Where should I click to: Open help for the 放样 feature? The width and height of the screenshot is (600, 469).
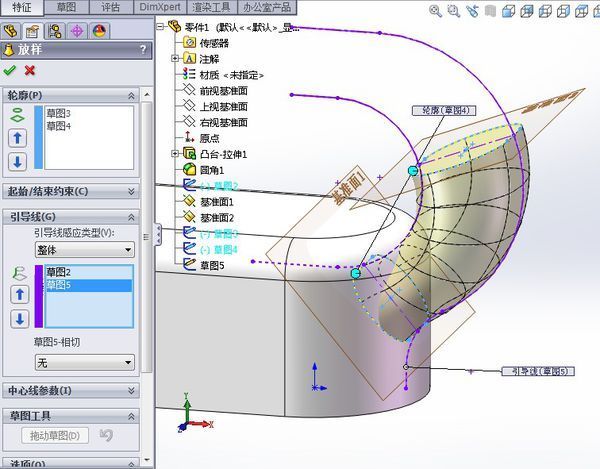143,49
